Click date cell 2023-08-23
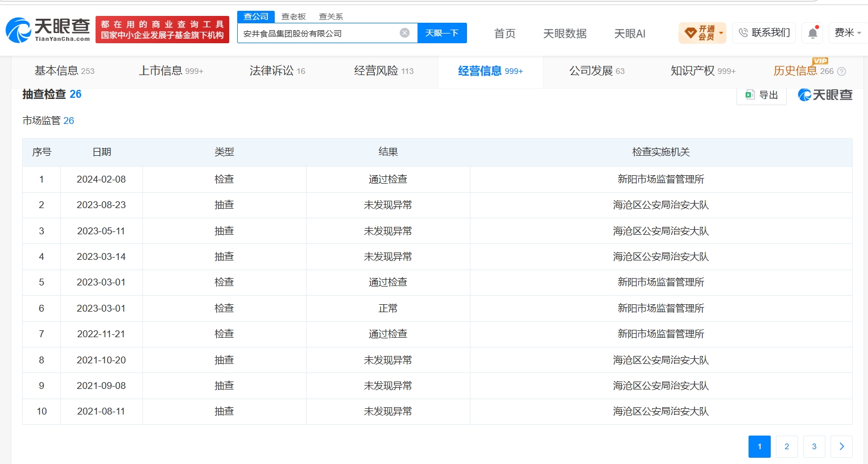This screenshot has width=868, height=464. tap(101, 205)
